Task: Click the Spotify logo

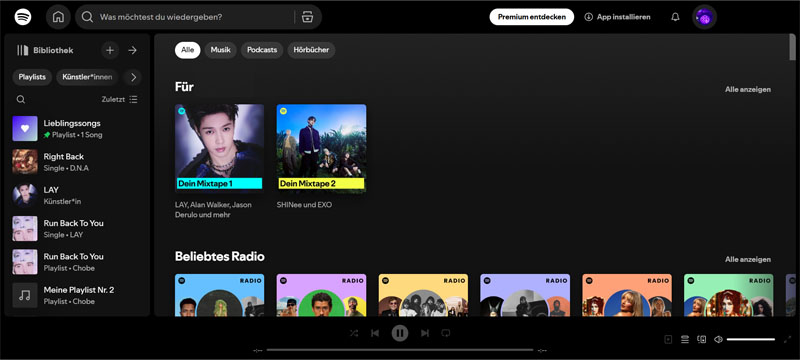Action: coord(23,17)
